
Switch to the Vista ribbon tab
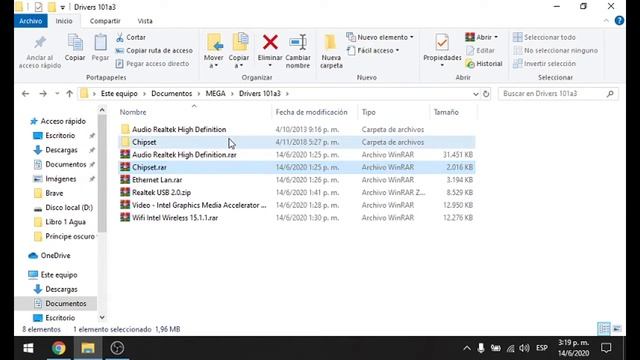coord(145,21)
